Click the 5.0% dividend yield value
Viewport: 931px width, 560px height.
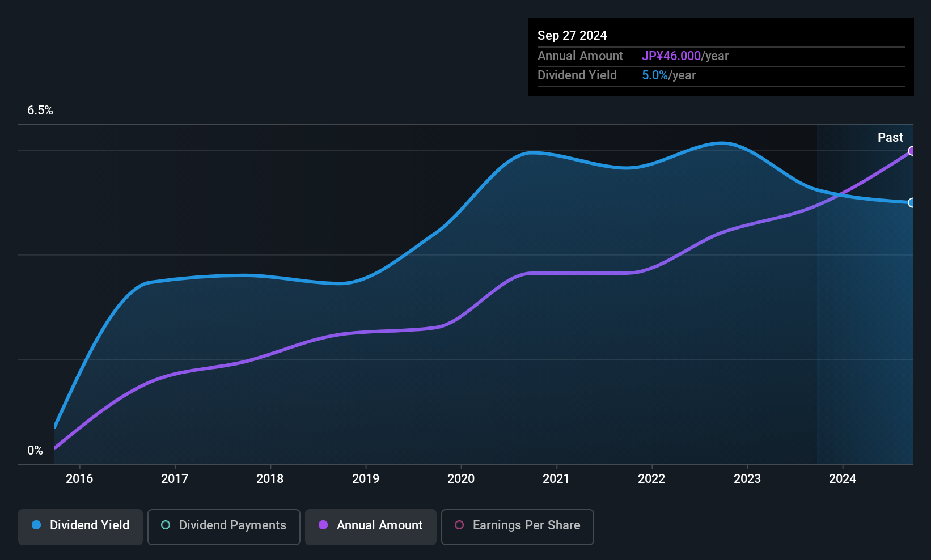pyautogui.click(x=655, y=75)
